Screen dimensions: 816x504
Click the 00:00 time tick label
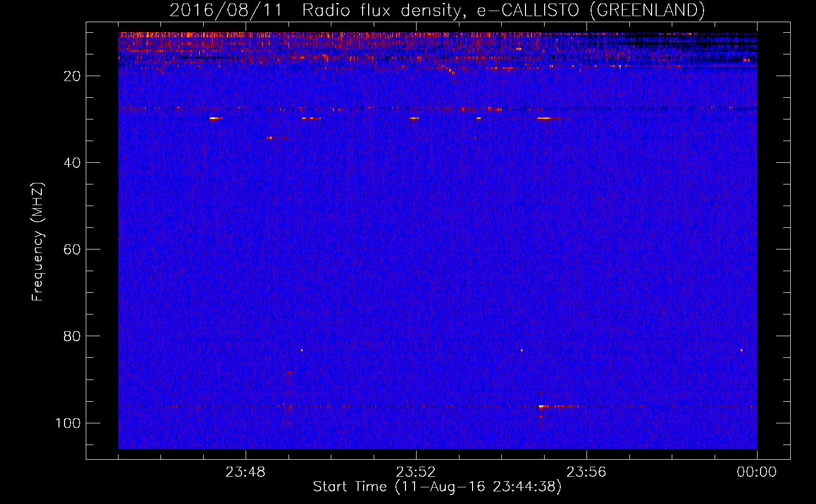(x=756, y=472)
